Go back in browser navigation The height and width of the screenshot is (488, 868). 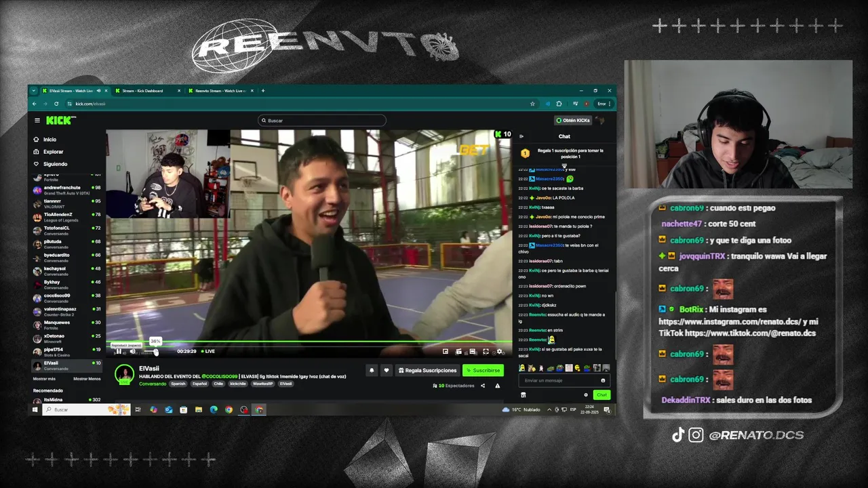35,104
